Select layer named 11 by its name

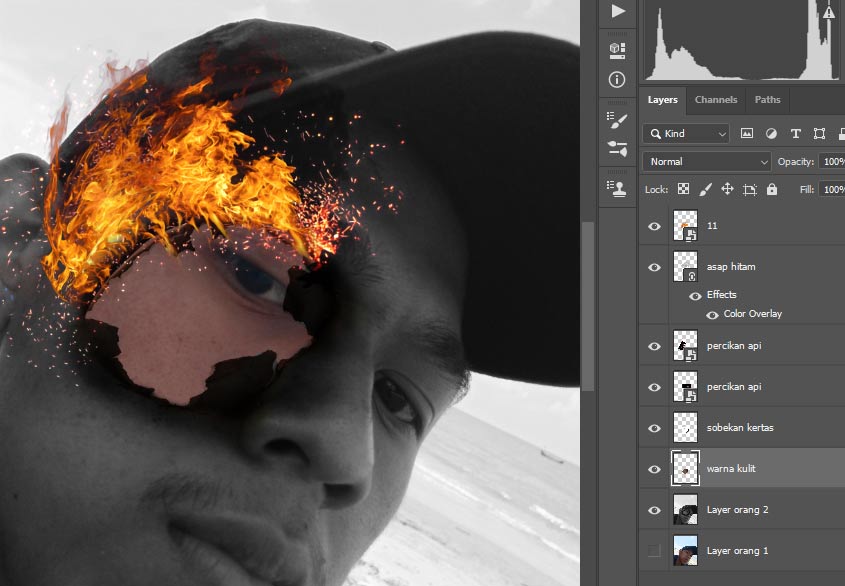tap(712, 226)
